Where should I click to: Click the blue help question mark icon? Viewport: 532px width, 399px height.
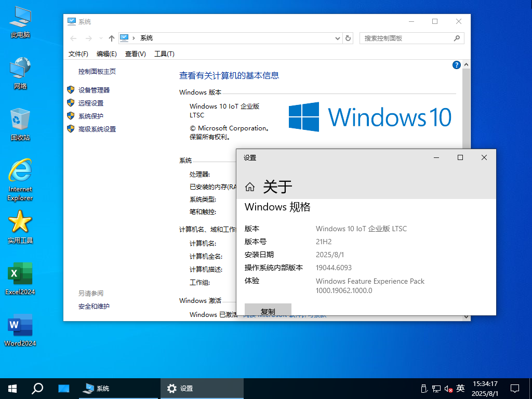point(456,65)
